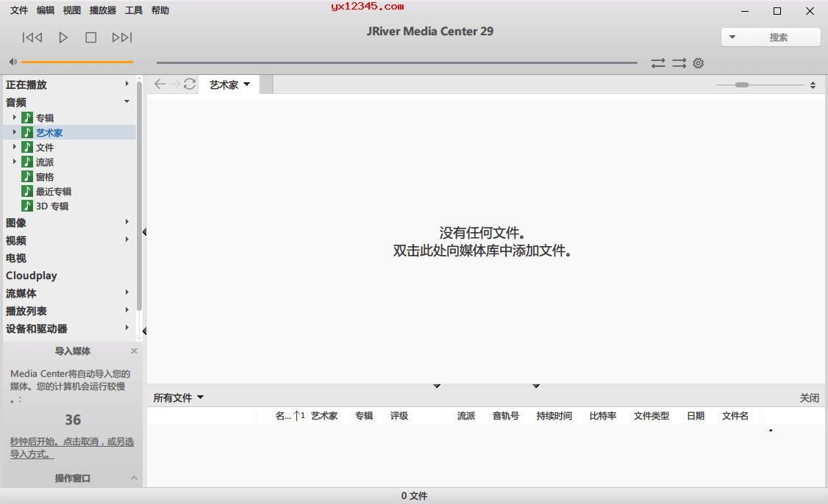Start playback with the play button
The width and height of the screenshot is (828, 504).
(63, 37)
